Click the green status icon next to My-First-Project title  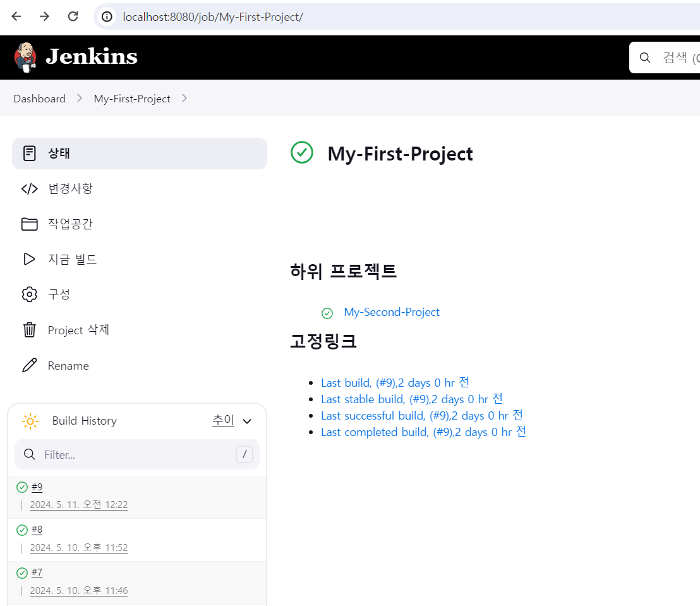point(302,152)
